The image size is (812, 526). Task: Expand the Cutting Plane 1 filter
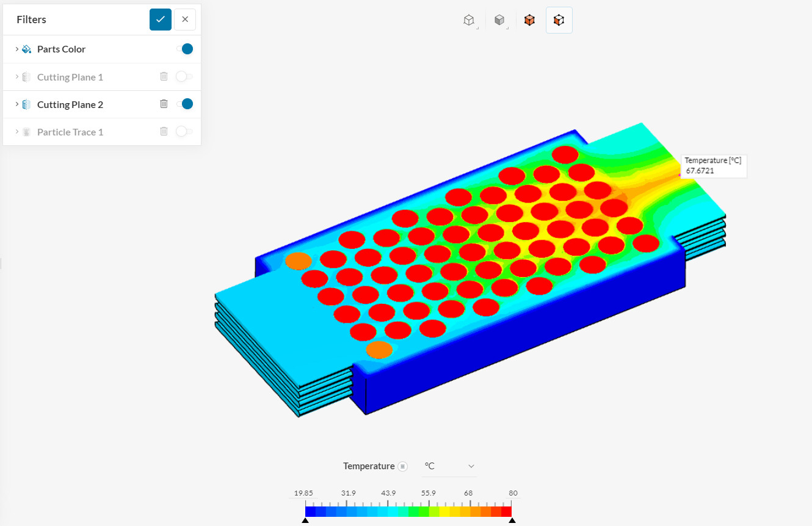16,77
